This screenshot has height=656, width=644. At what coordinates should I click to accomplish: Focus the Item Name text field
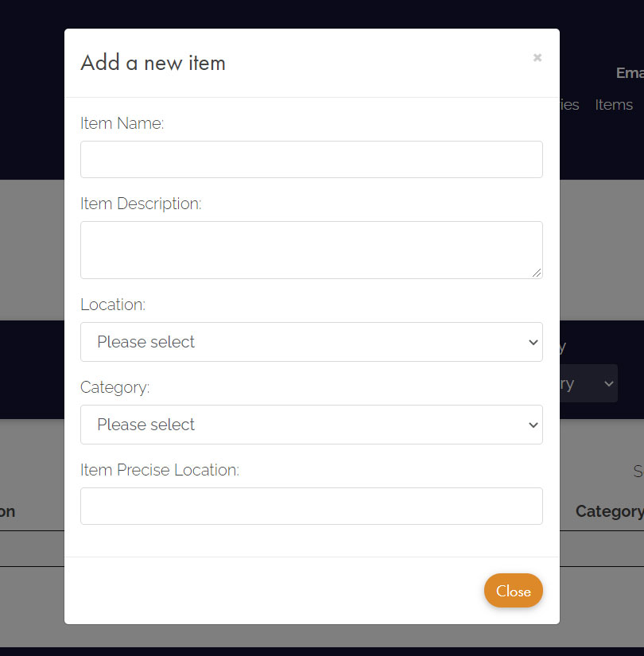pyautogui.click(x=311, y=159)
